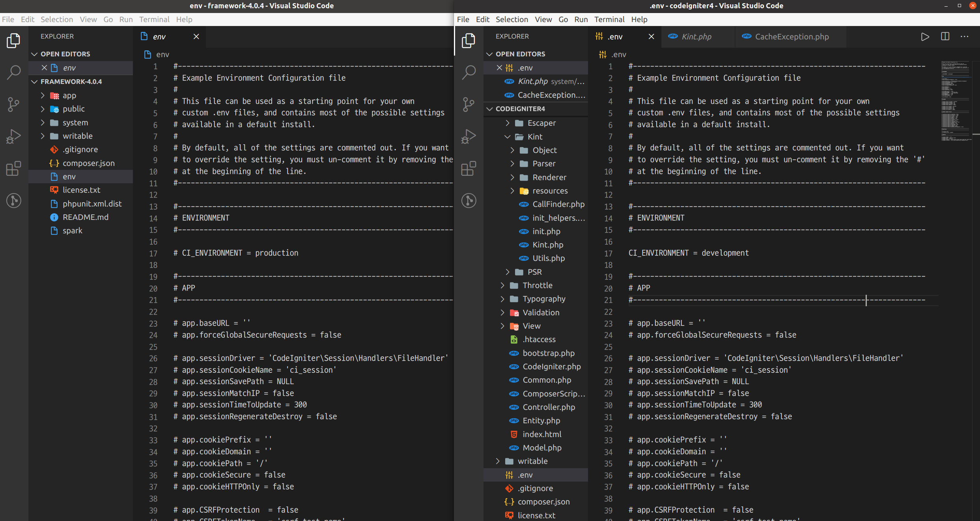Viewport: 980px width, 521px height.
Task: Expand the writable folder in framework explorer
Action: coord(43,136)
